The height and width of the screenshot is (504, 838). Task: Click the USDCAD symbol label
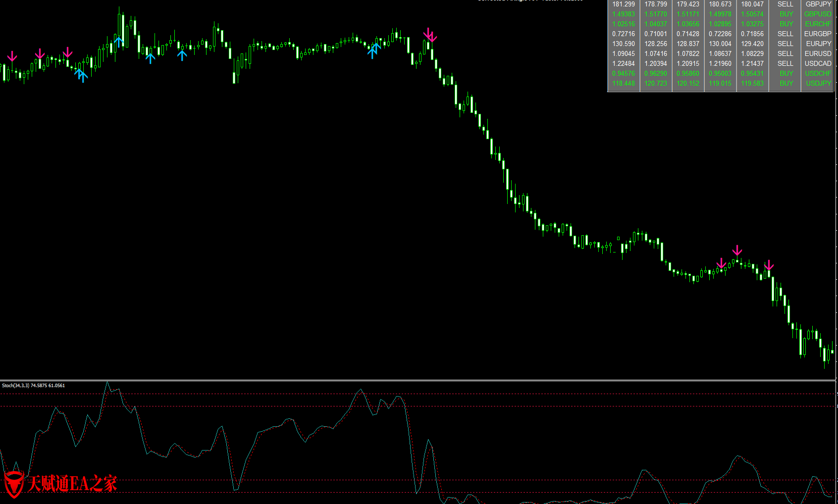[x=818, y=63]
